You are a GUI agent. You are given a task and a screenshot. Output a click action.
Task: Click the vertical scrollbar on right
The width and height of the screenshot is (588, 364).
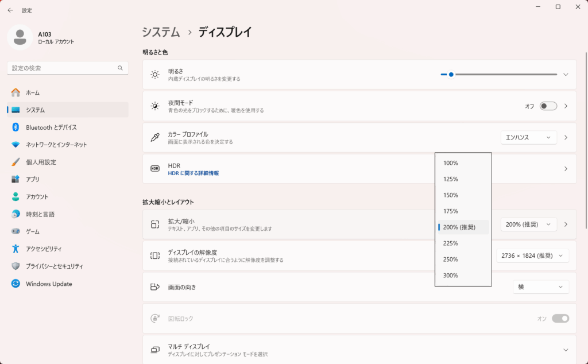point(586,141)
